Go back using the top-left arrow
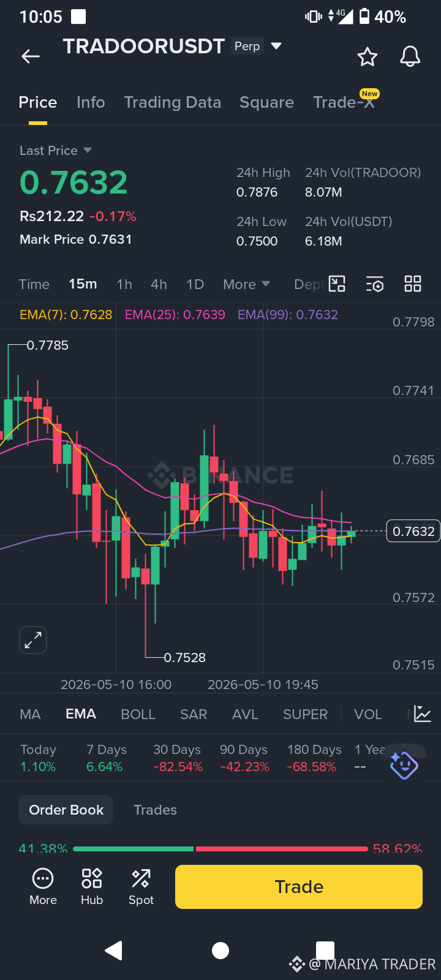Image resolution: width=441 pixels, height=980 pixels. point(31,57)
